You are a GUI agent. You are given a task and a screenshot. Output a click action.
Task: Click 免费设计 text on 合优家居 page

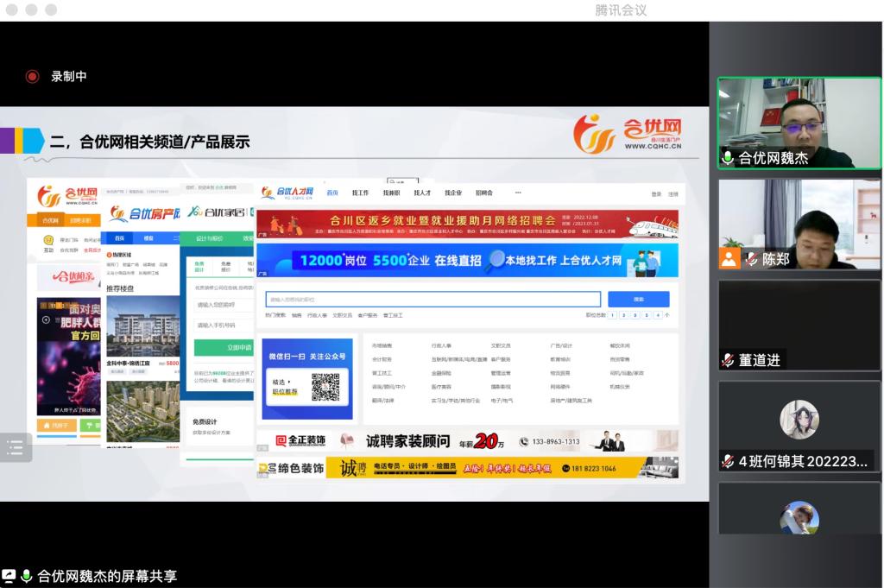click(x=205, y=421)
